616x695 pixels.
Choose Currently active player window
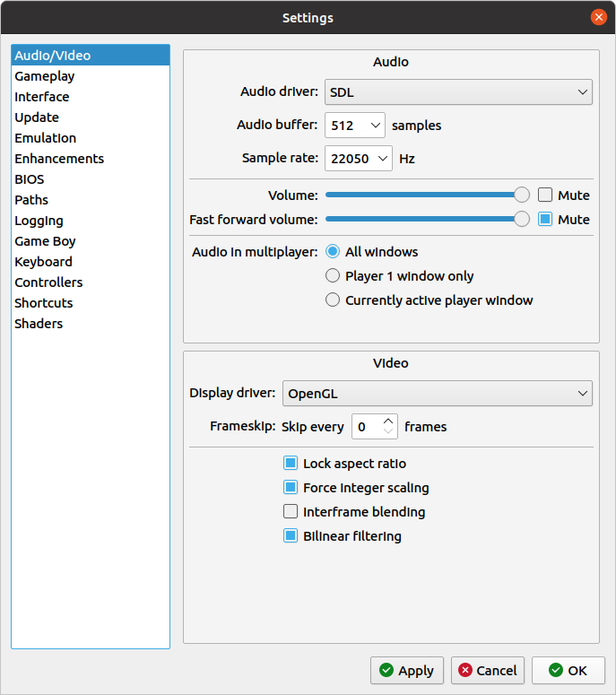click(x=333, y=300)
